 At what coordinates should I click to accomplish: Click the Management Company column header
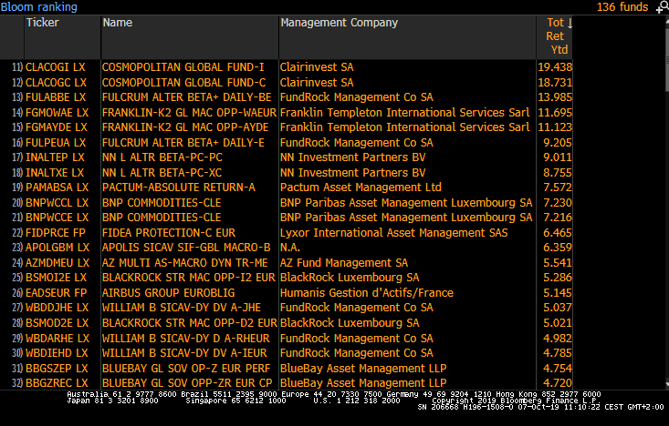pos(339,23)
